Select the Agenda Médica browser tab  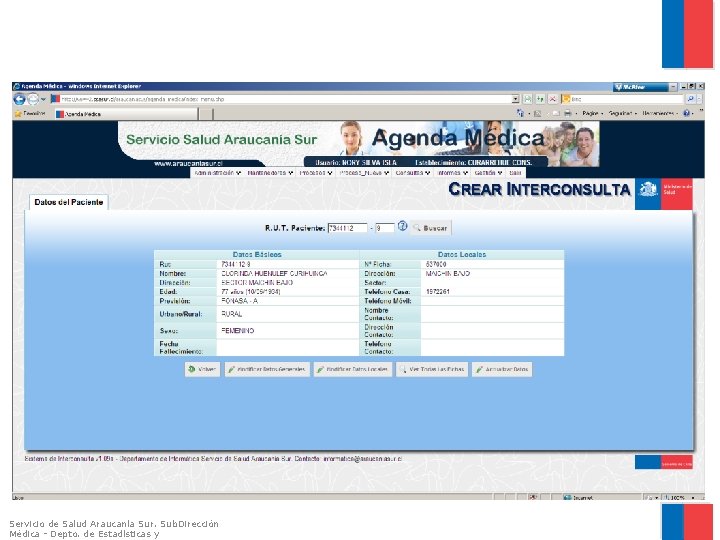point(126,114)
